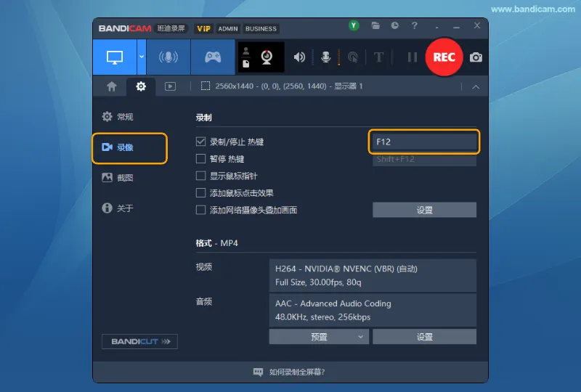Close the Bandicam window
The image size is (581, 392).
[477, 25]
